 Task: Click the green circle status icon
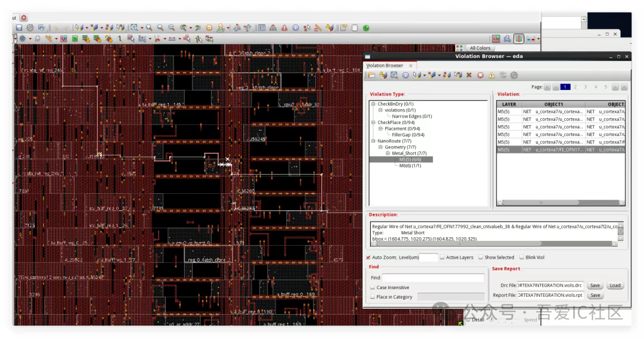point(366,27)
